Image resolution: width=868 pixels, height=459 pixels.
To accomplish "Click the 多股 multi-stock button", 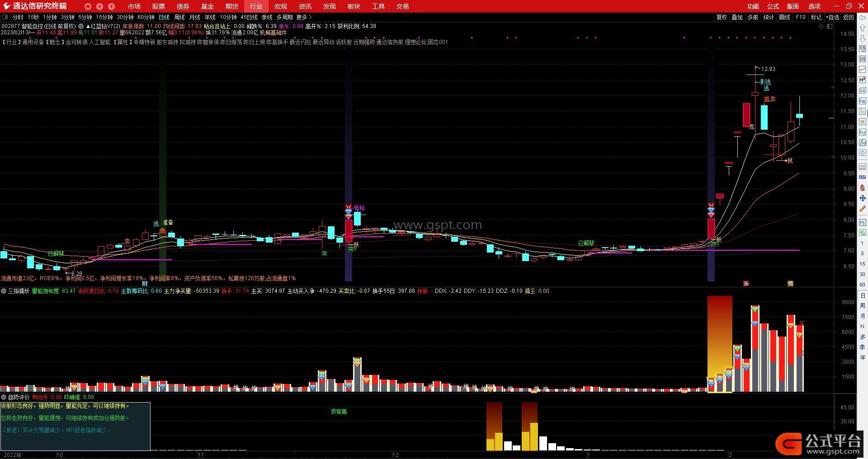I will pyautogui.click(x=753, y=17).
